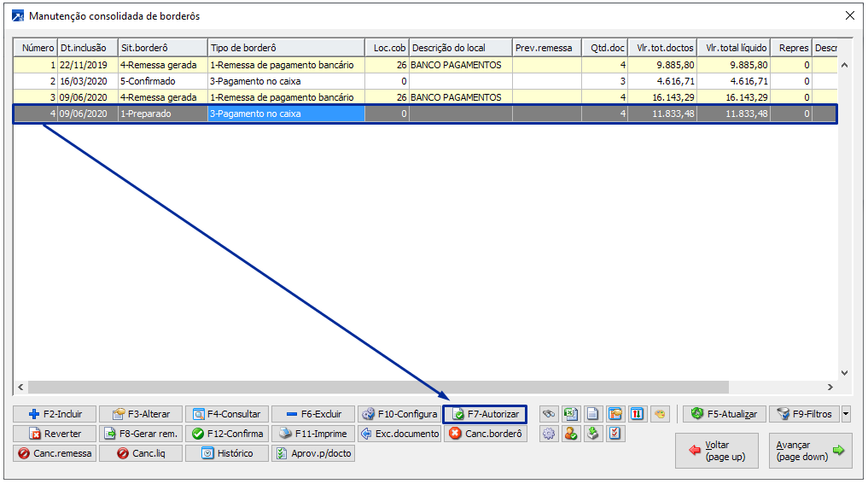The image size is (868, 484).
Task: Click the horizontal scrollbar left arrow
Action: click(x=20, y=387)
